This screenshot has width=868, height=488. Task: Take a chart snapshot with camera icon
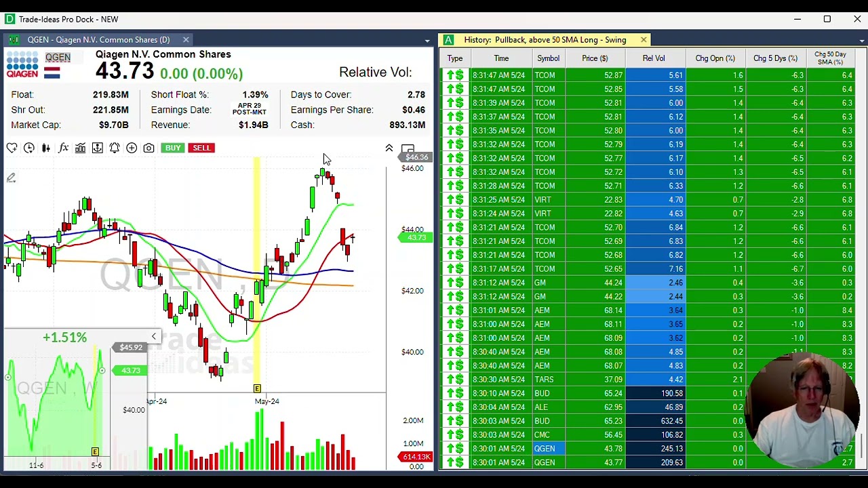tap(149, 148)
